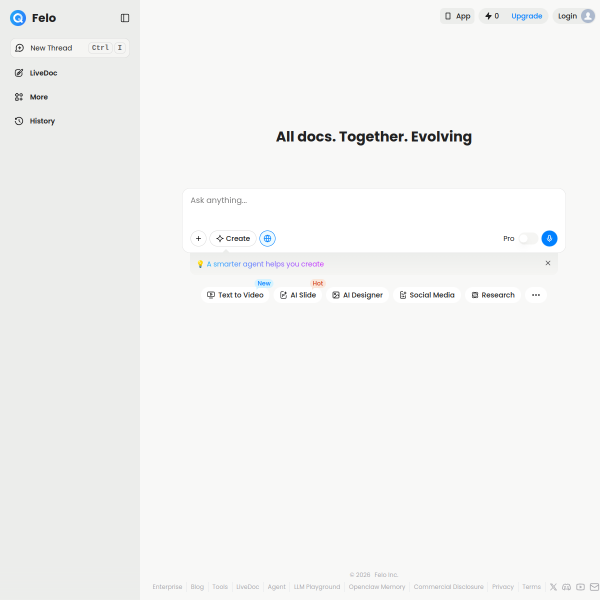Click the Research icon
This screenshot has height=600, width=600.
(474, 295)
